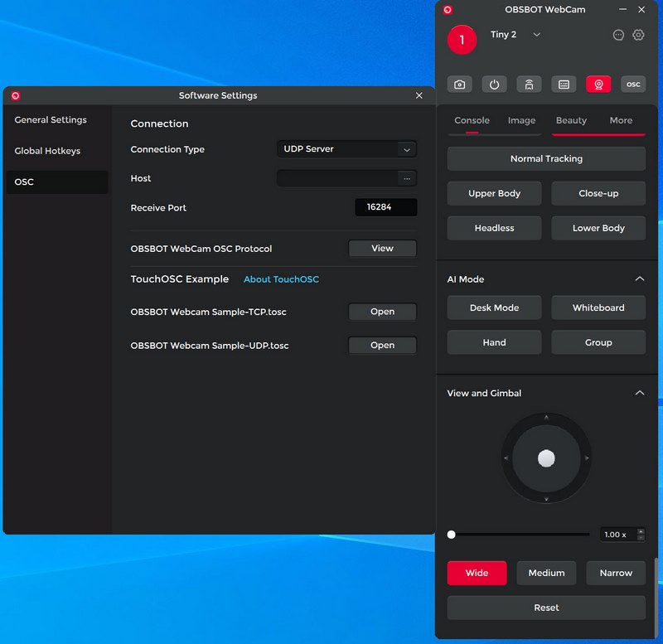Switch to the Beauty tab

click(571, 120)
